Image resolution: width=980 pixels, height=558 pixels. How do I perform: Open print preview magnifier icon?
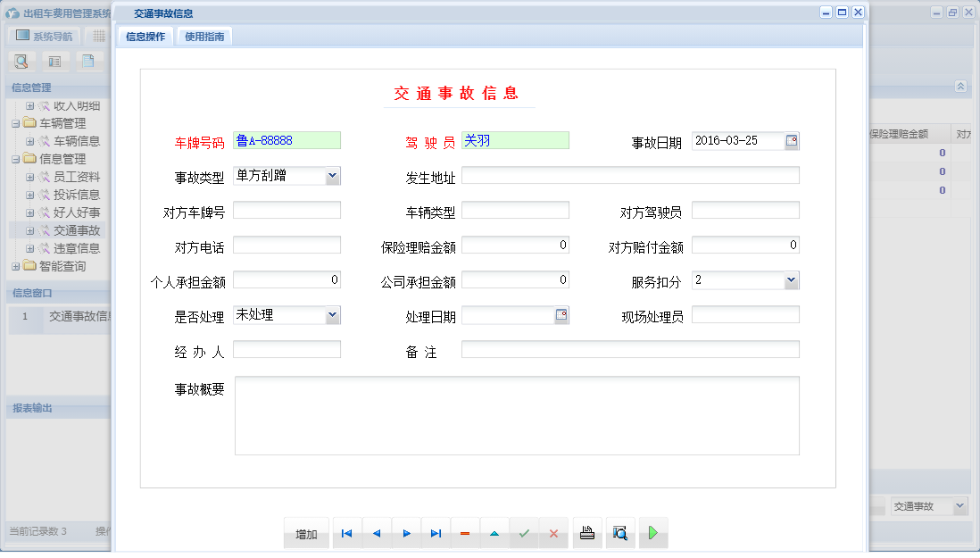pos(620,534)
